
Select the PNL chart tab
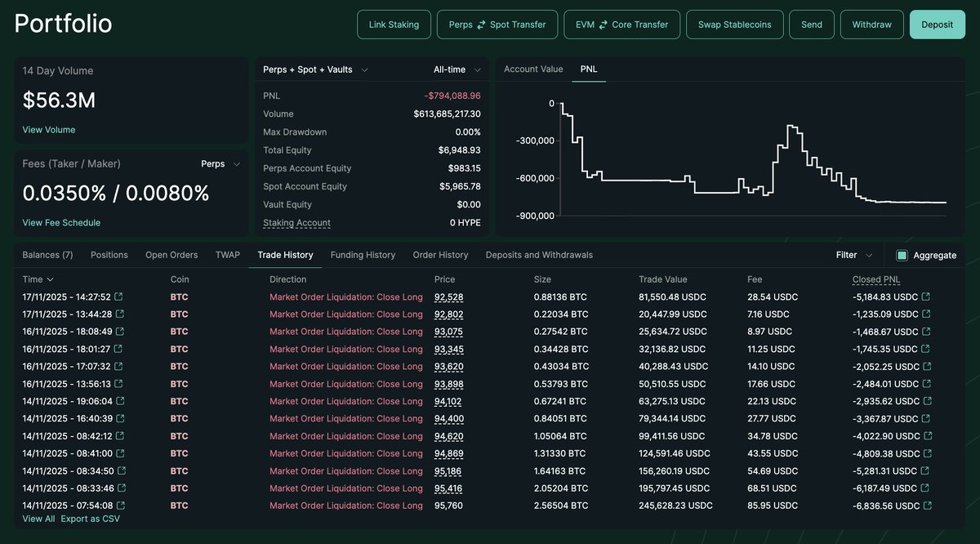click(x=589, y=69)
